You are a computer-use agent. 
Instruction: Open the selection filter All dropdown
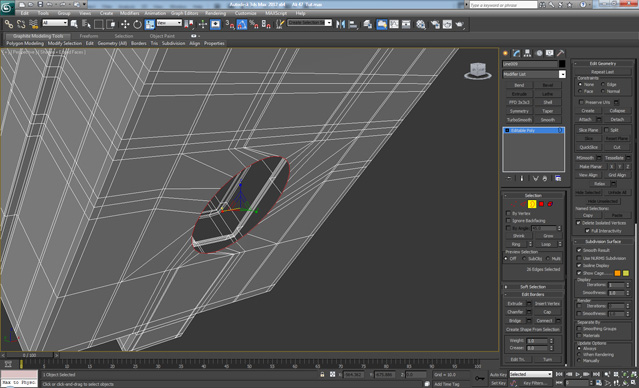pyautogui.click(x=55, y=23)
